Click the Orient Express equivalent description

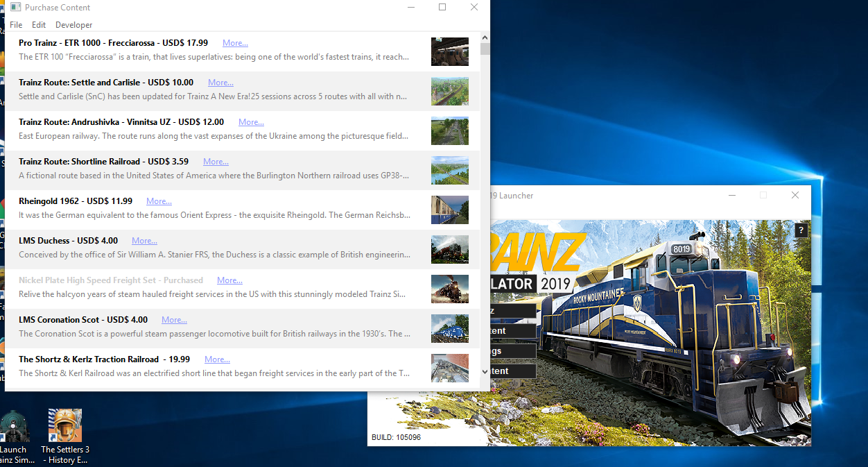pos(214,215)
